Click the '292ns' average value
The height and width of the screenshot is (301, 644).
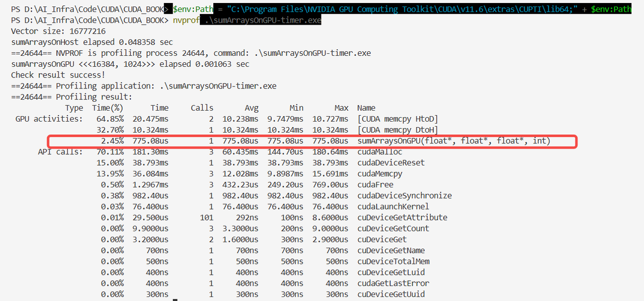coord(247,218)
